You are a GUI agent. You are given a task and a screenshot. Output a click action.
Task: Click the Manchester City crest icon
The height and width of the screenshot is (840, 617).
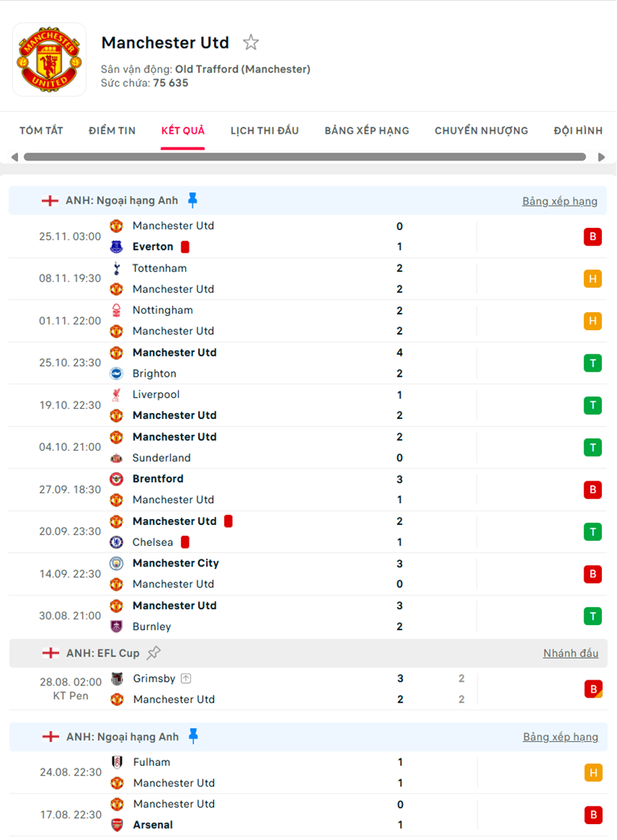[116, 563]
